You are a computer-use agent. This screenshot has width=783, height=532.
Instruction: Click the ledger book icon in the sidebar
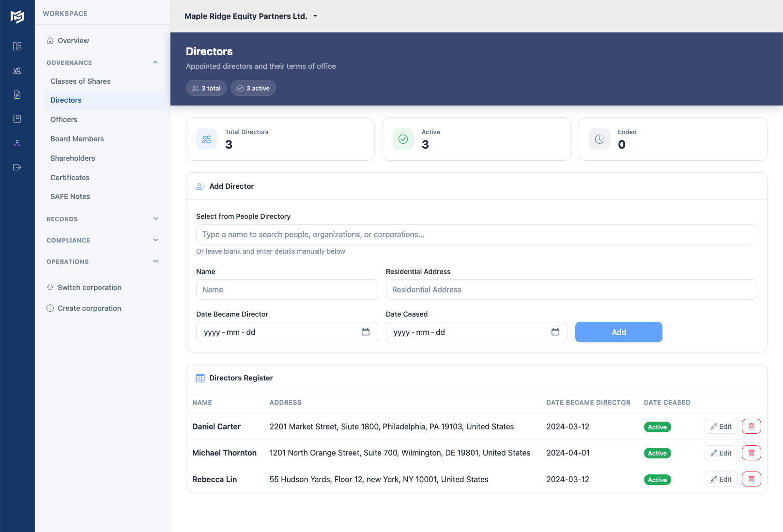click(x=17, y=119)
